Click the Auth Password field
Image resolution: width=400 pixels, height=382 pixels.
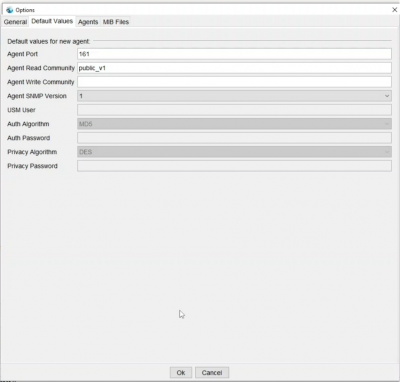click(x=234, y=138)
